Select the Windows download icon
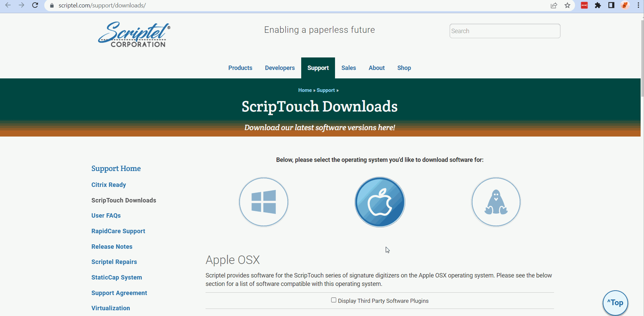Viewport: 644px width, 316px height. [263, 202]
